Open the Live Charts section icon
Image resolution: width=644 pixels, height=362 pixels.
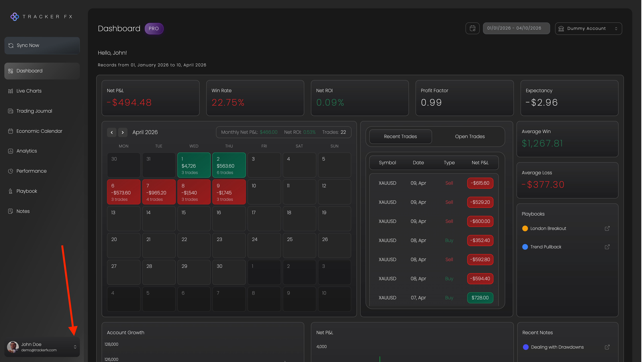(10, 91)
